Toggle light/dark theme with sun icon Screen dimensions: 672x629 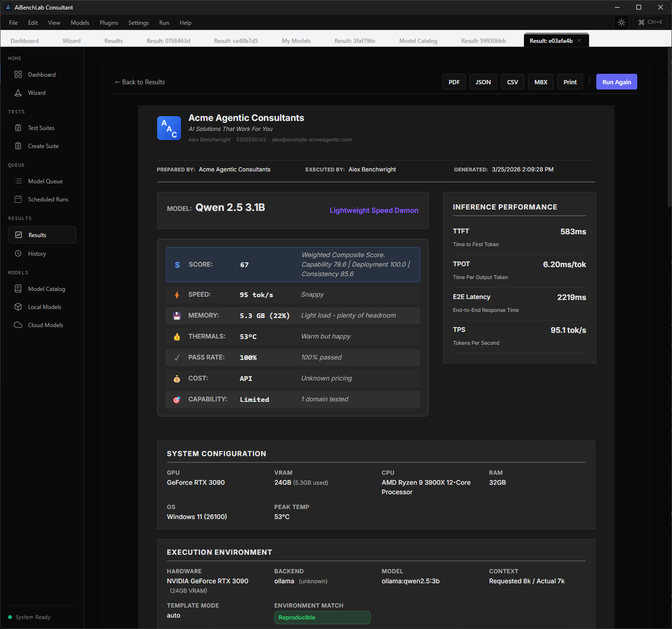click(x=622, y=22)
